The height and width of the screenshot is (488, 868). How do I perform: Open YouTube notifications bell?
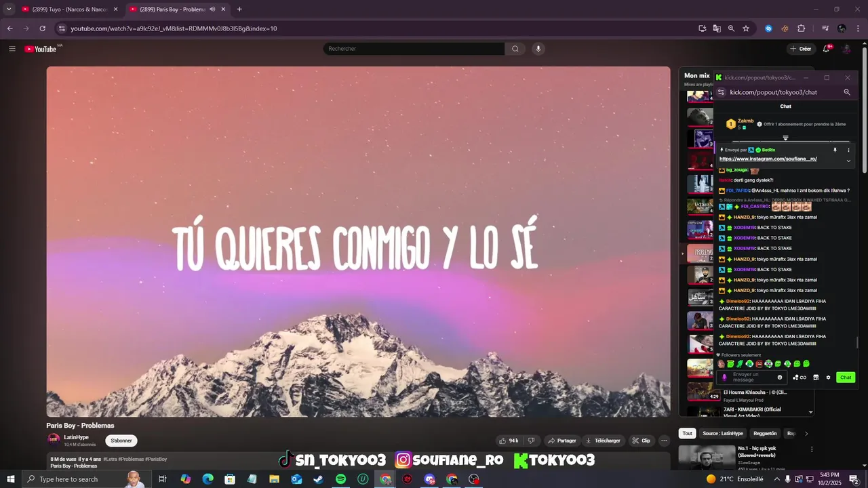point(827,49)
